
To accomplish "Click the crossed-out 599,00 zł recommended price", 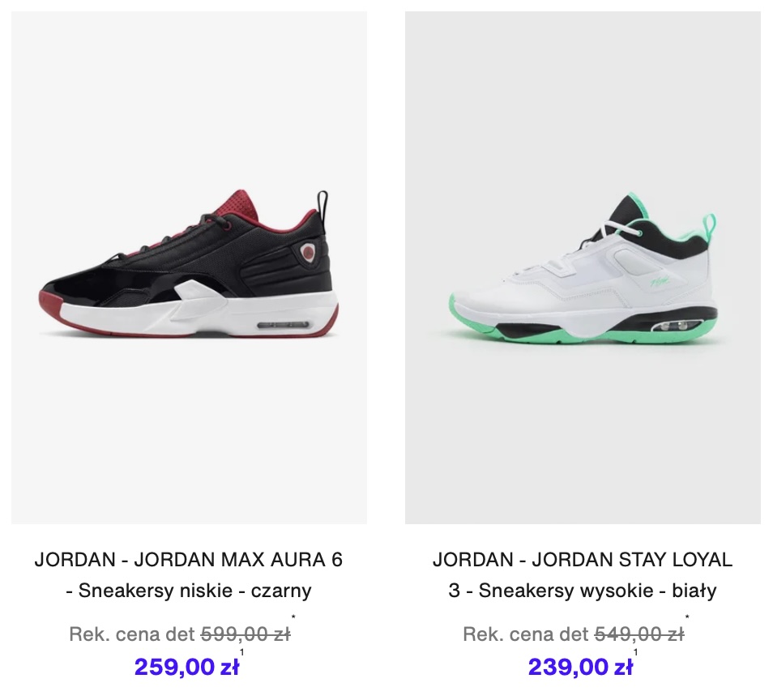I will pos(246,634).
